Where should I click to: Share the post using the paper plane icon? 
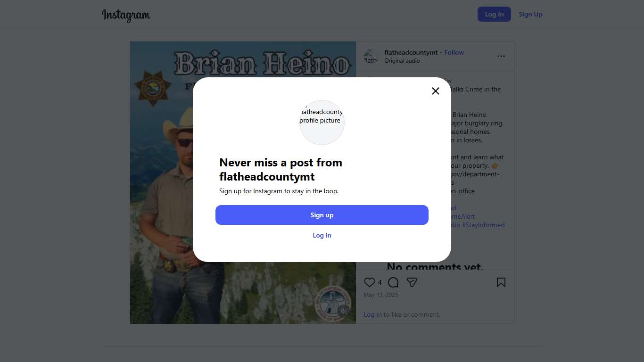coord(412,282)
